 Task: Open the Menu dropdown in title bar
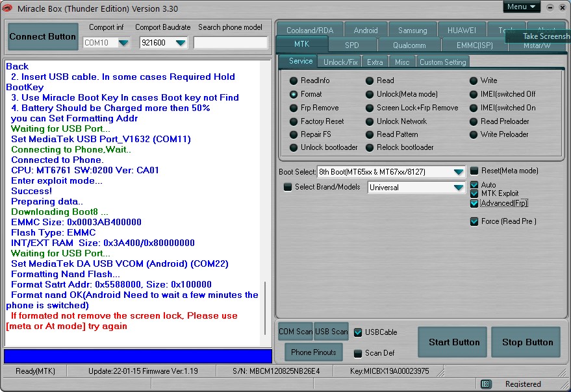[522, 7]
